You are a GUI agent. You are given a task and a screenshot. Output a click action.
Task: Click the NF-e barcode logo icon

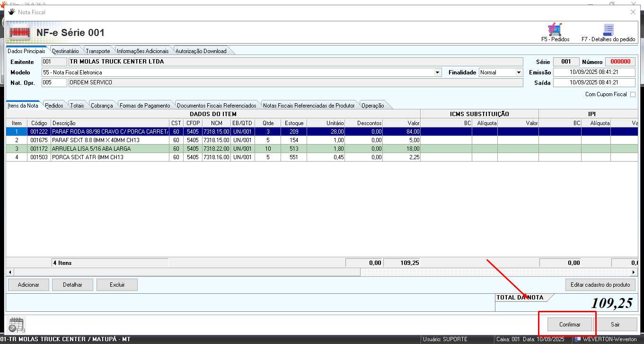tap(20, 33)
